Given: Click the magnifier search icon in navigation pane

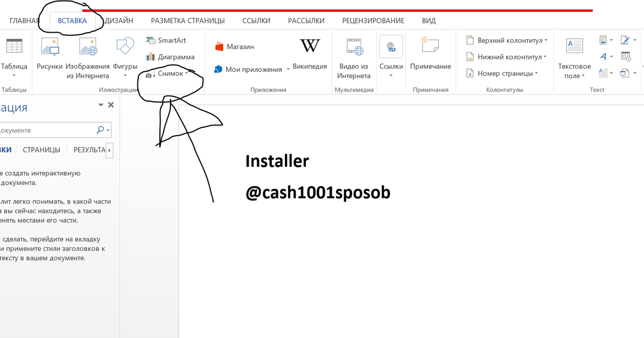Looking at the screenshot, I should [x=100, y=130].
